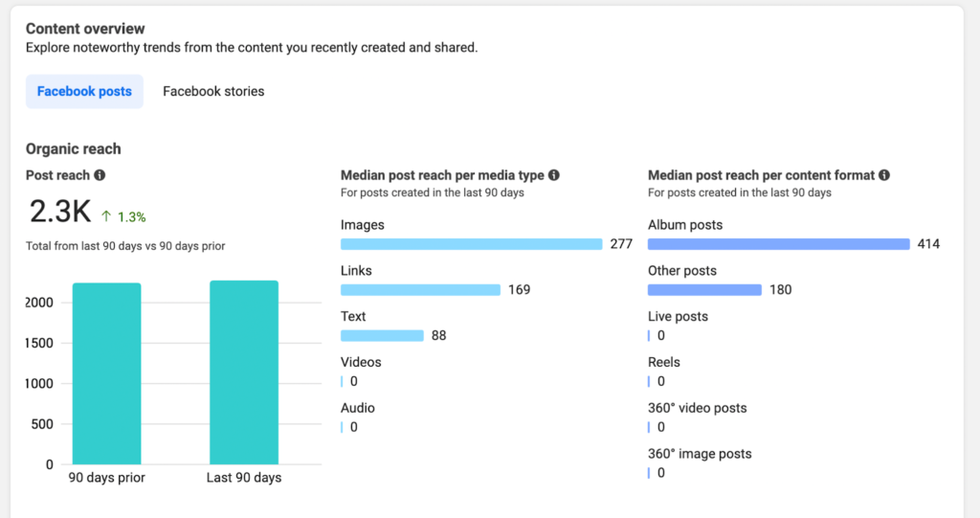Screen dimensions: 980x518
Task: Click the Last 90 days bar
Action: pos(244,372)
